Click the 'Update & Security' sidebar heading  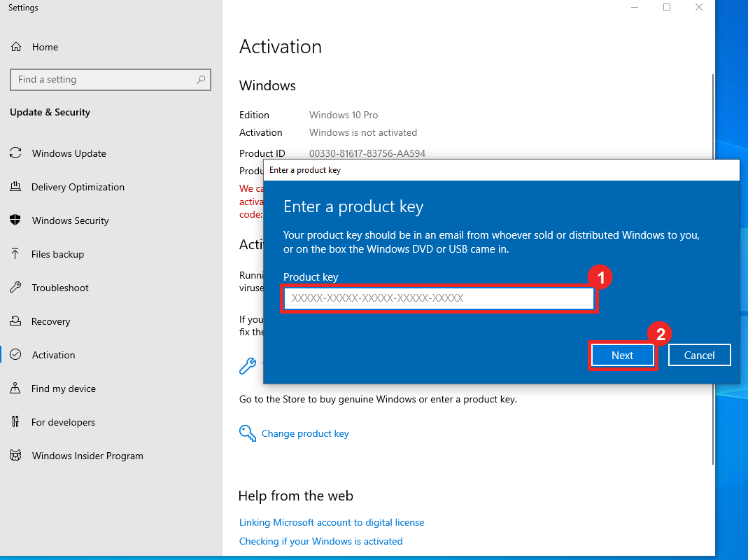(50, 112)
